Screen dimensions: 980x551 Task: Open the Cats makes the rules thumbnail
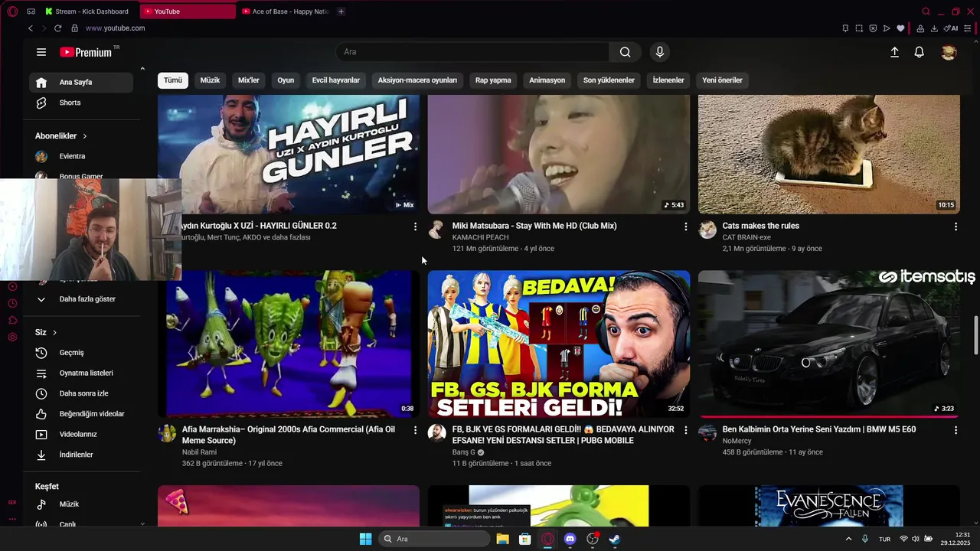828,154
